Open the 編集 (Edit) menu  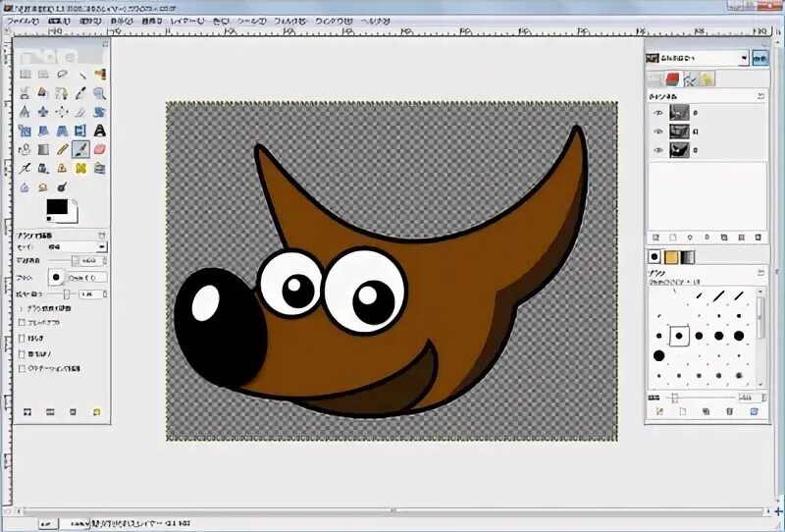[59, 21]
